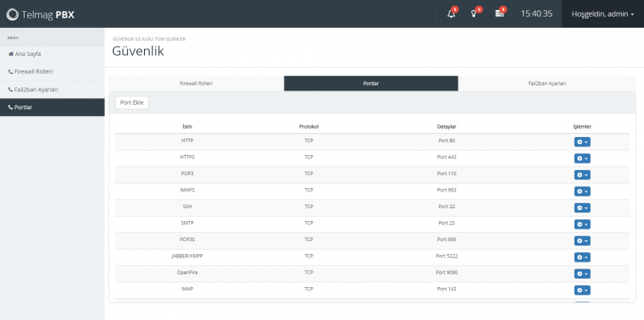Open the gear dropdown for IMAP row
This screenshot has height=320, width=644.
click(x=582, y=290)
